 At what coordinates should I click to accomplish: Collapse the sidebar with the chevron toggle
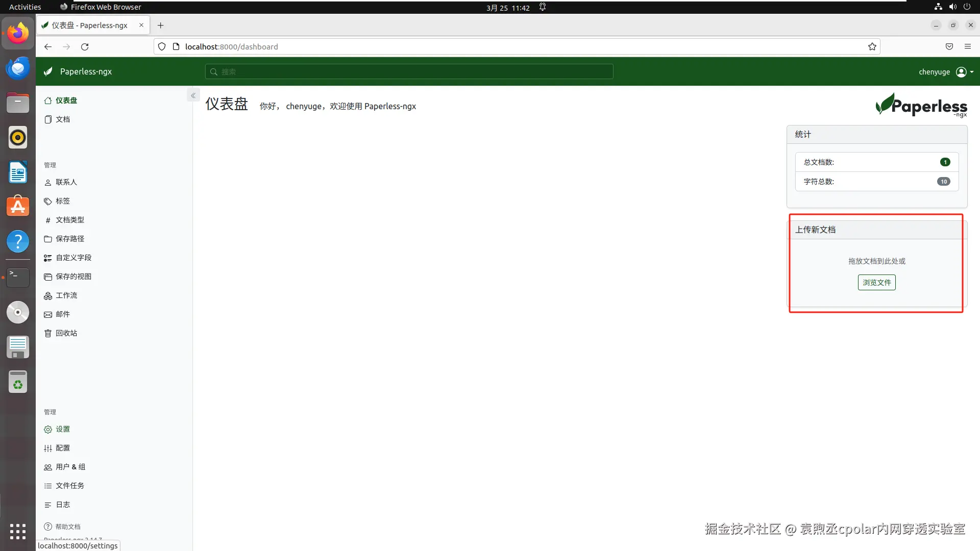tap(193, 95)
